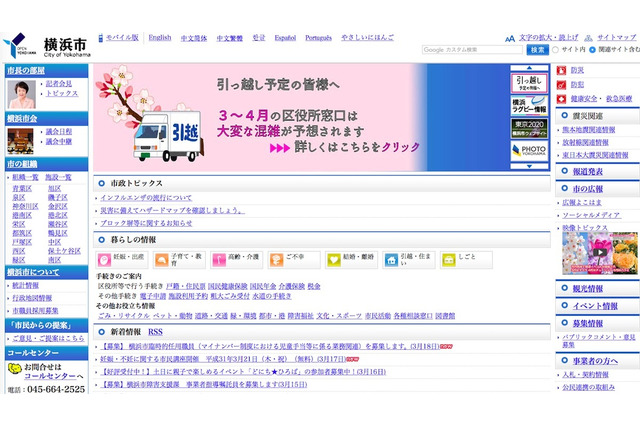This screenshot has width=640, height=426.
Task: Open the yellow briefcase しごと icon
Action: coord(449,260)
